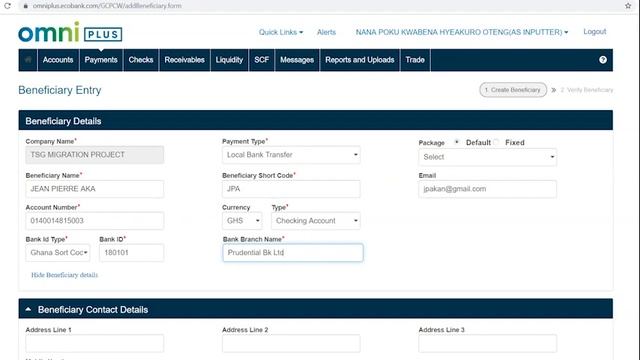Open the SCF menu
This screenshot has width=640, height=360.
pos(262,60)
